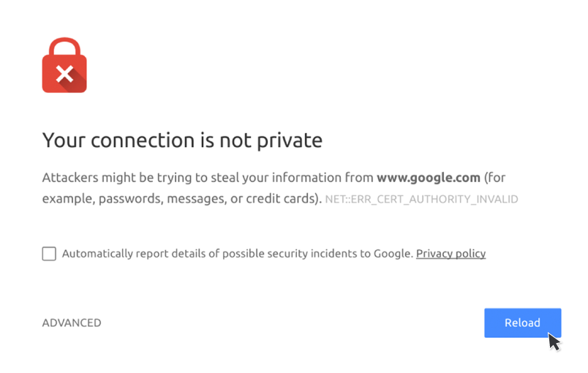The width and height of the screenshot is (588, 373).
Task: Click the shackle of the red lock
Action: 64,45
